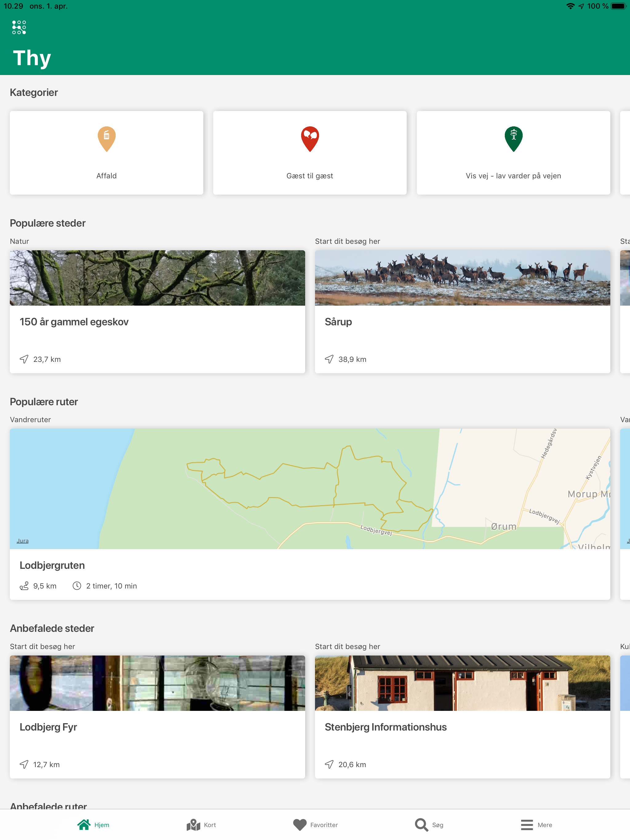Open the 150 år gammel egeskov photo
This screenshot has height=840, width=630.
[x=157, y=278]
